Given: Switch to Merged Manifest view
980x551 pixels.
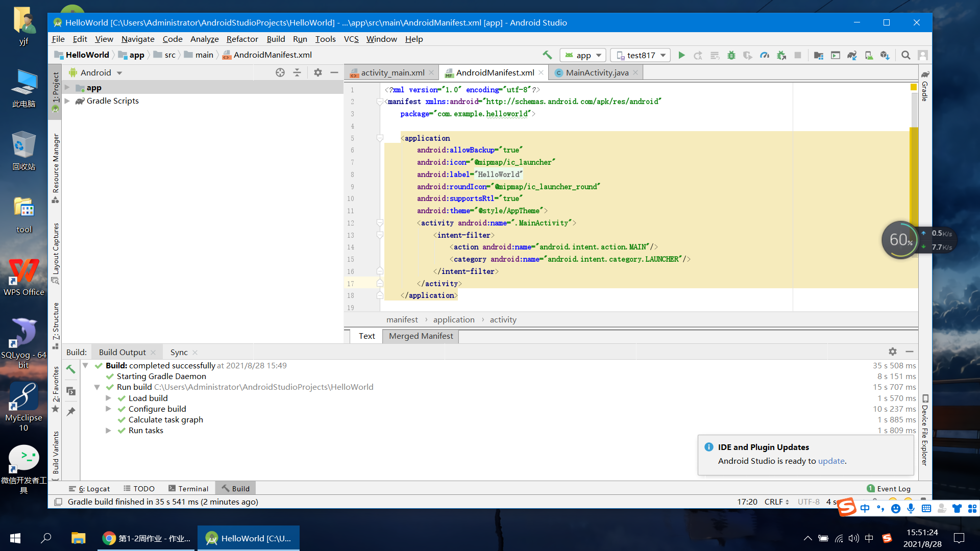Looking at the screenshot, I should click(421, 336).
